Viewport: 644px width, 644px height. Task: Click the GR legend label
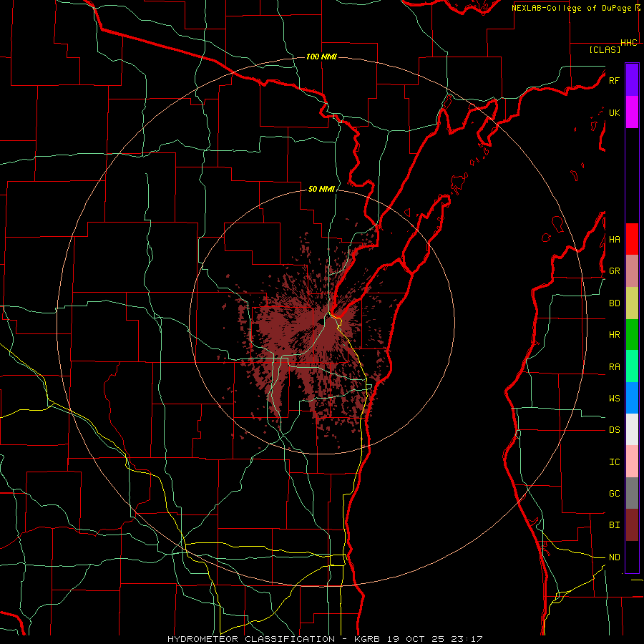pos(614,271)
